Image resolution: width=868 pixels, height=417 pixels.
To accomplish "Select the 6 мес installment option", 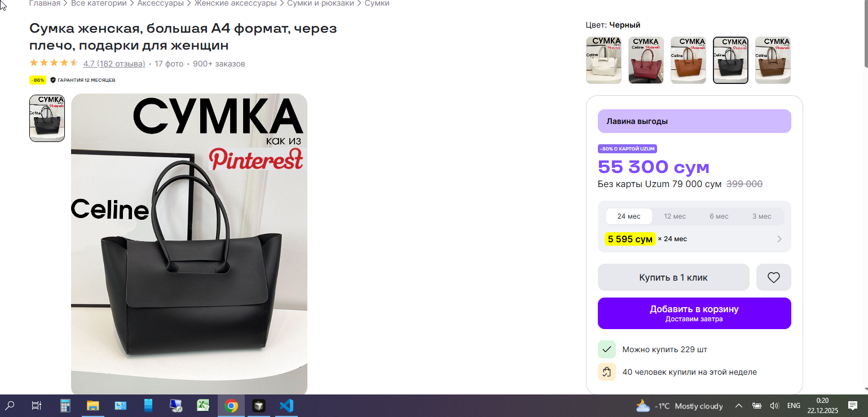I will (x=719, y=216).
